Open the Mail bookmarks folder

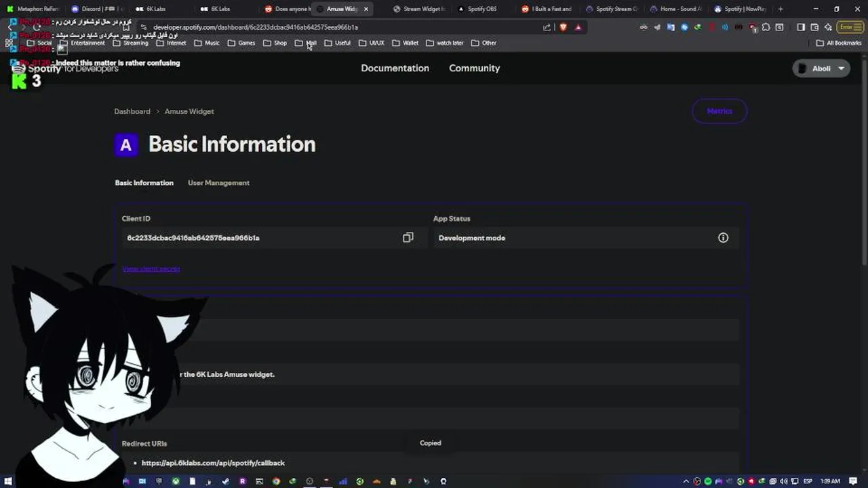coord(306,43)
